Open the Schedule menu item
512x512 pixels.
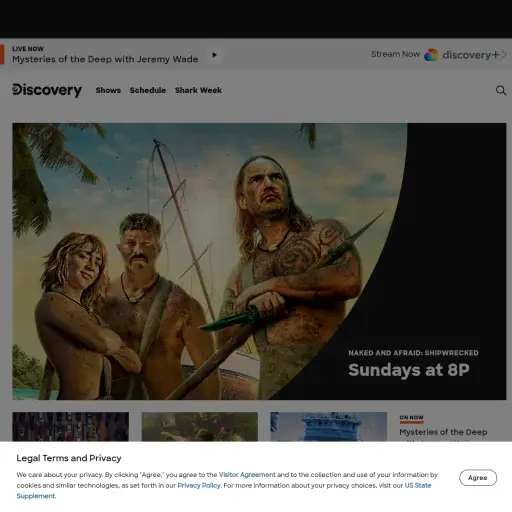(148, 90)
